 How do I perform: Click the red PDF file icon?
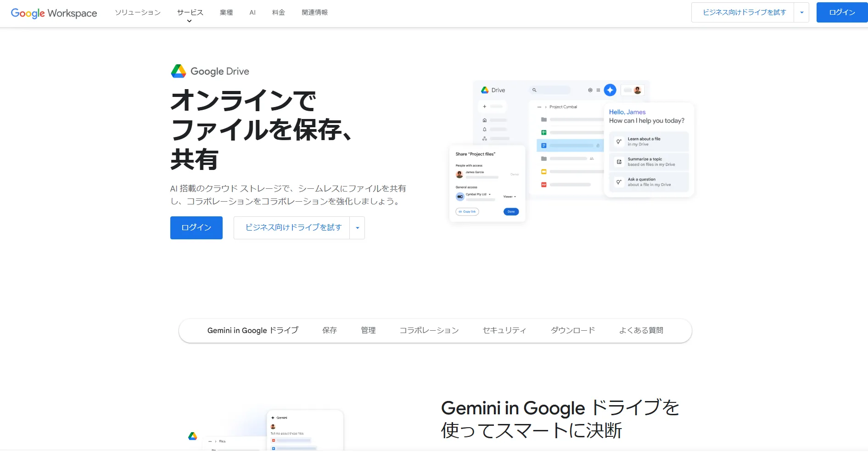tap(543, 185)
